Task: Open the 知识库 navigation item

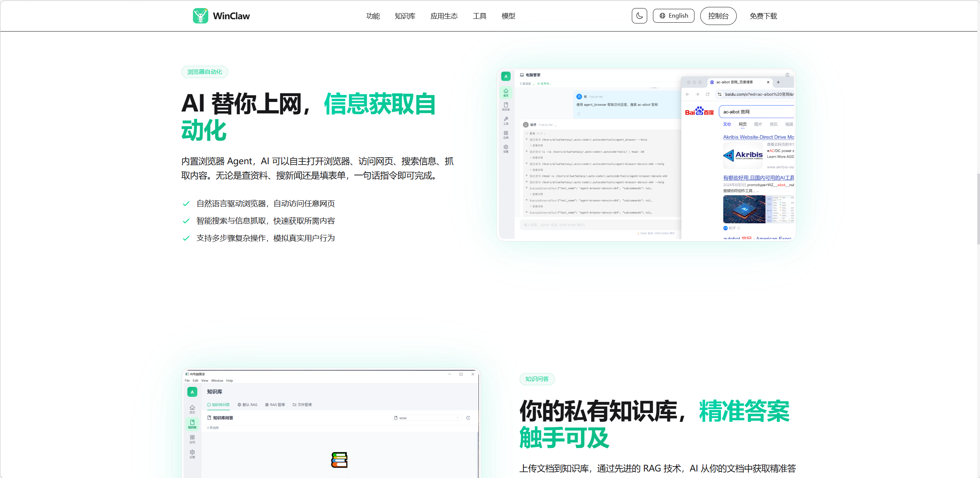Action: coord(405,16)
